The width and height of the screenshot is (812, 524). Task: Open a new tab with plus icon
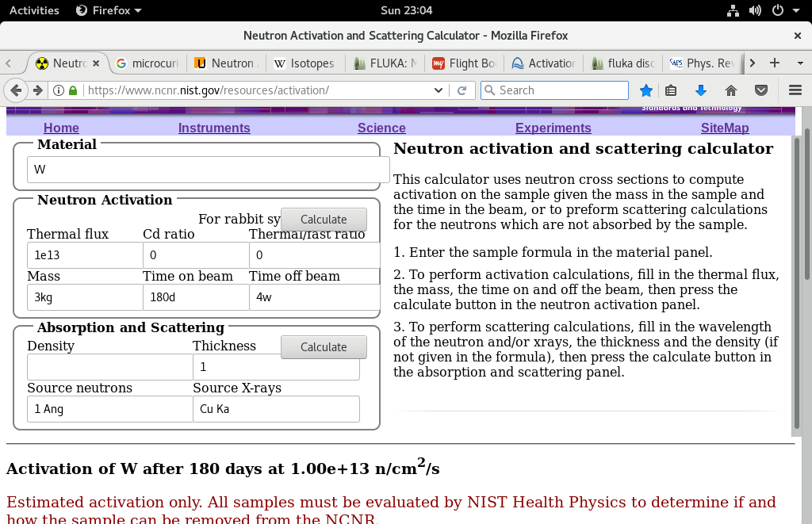click(775, 63)
